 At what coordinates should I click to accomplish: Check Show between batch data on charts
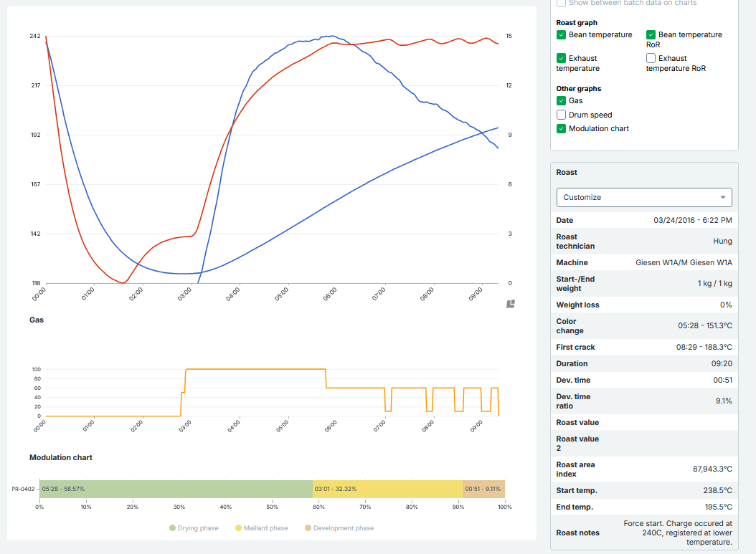[561, 4]
